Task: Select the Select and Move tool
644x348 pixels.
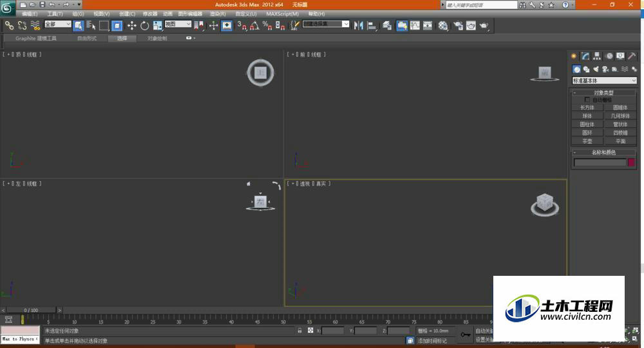Action: (x=131, y=26)
